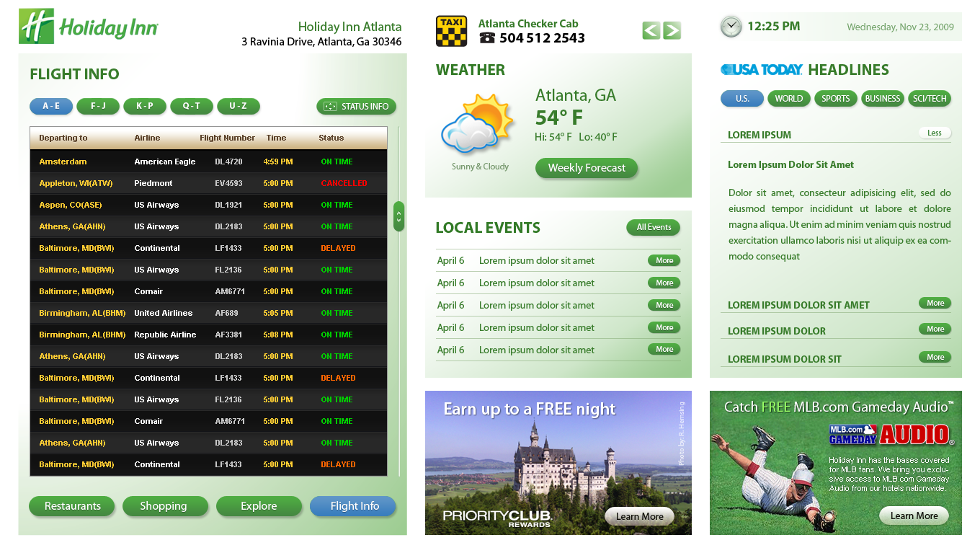This screenshot has height=553, width=980.
Task: Click flight number EV4593
Action: [228, 183]
